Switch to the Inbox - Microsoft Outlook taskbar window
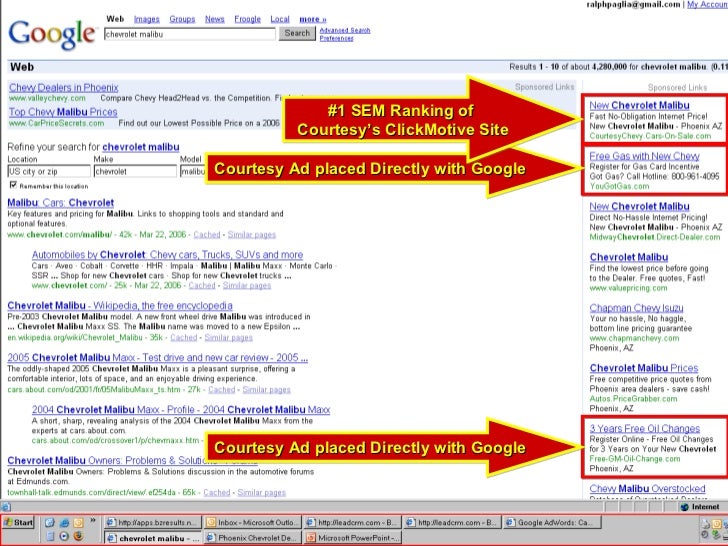Screen dimensions: 728x546 tap(253, 522)
